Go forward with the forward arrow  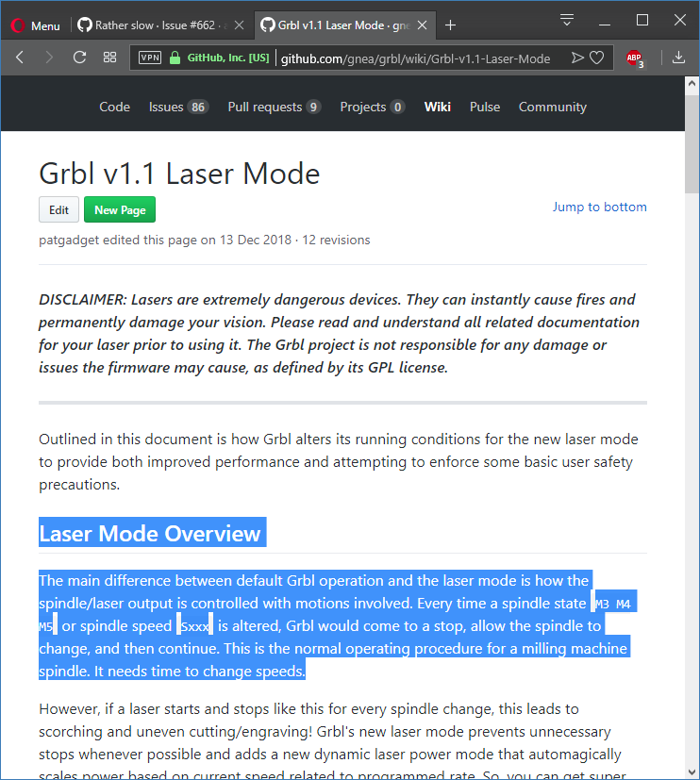49,58
